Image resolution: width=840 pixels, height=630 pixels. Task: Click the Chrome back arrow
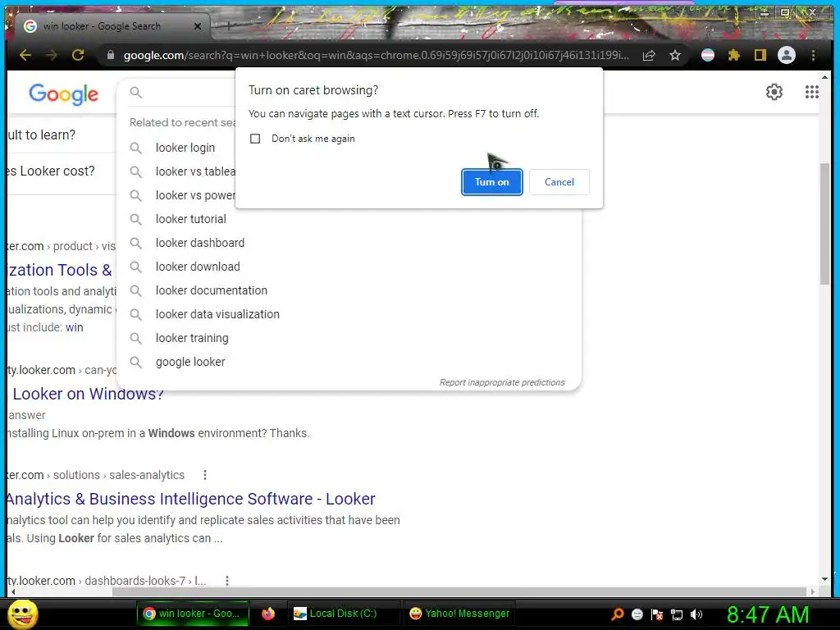click(25, 55)
